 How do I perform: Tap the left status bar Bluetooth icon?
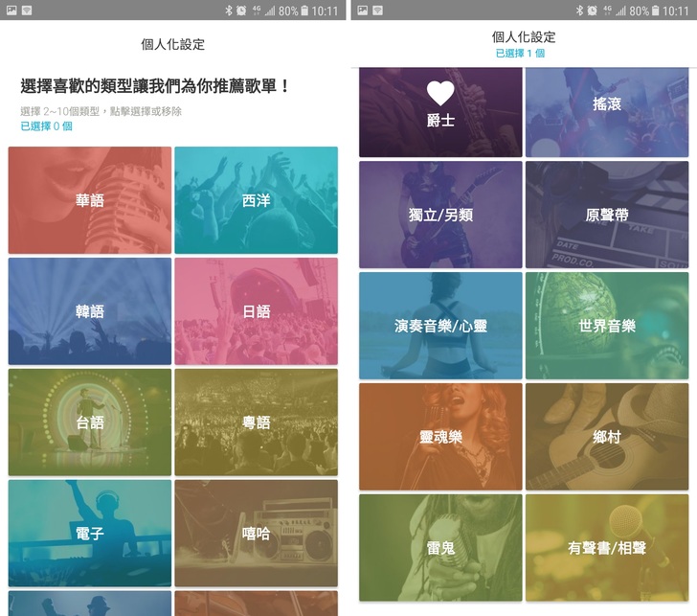point(229,11)
